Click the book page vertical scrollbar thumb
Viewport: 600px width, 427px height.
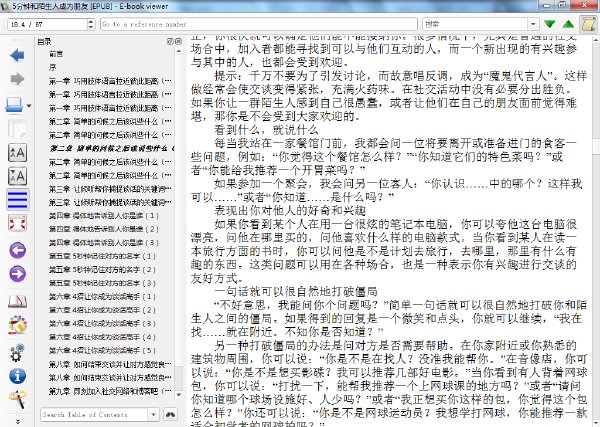click(x=596, y=147)
